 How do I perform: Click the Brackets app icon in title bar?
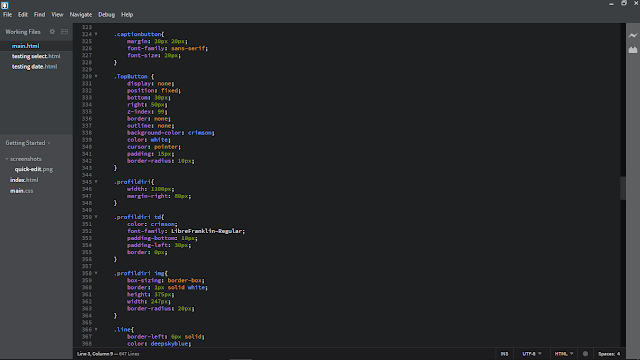pos(4,5)
